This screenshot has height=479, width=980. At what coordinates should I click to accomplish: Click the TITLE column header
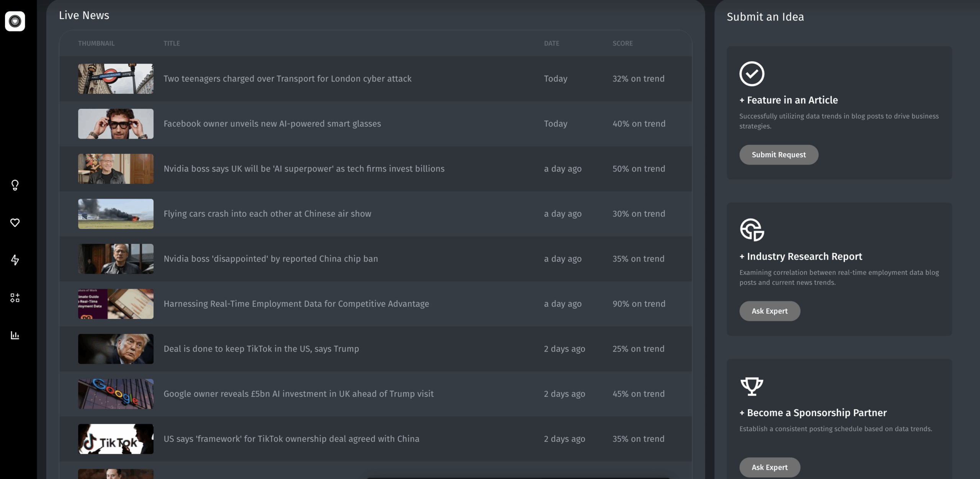[171, 43]
